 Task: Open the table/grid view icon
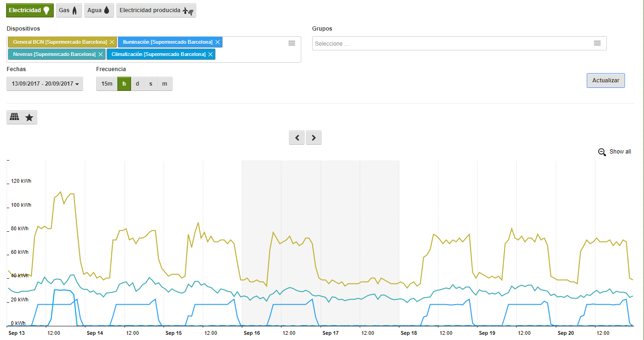pos(15,117)
